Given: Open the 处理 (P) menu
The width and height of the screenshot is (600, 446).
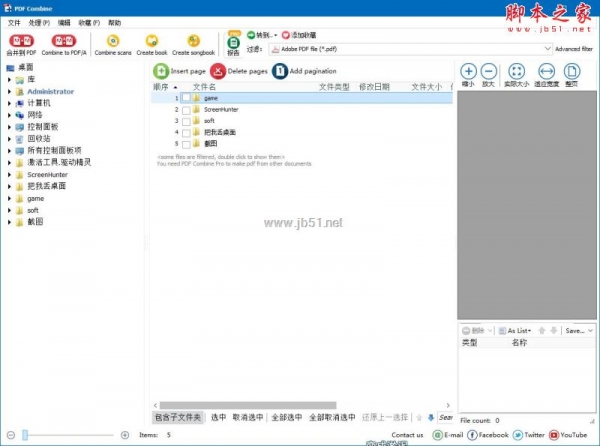Looking at the screenshot, I should click(39, 23).
